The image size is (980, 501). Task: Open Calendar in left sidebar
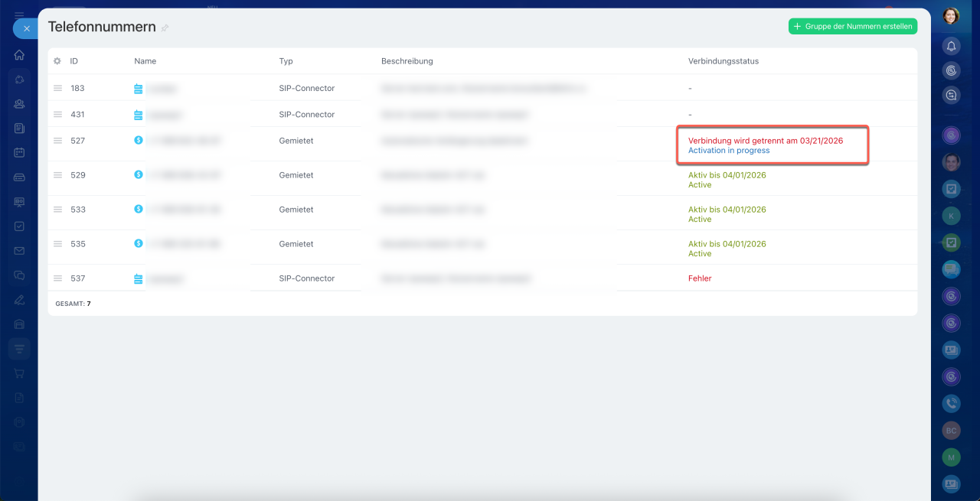(19, 153)
